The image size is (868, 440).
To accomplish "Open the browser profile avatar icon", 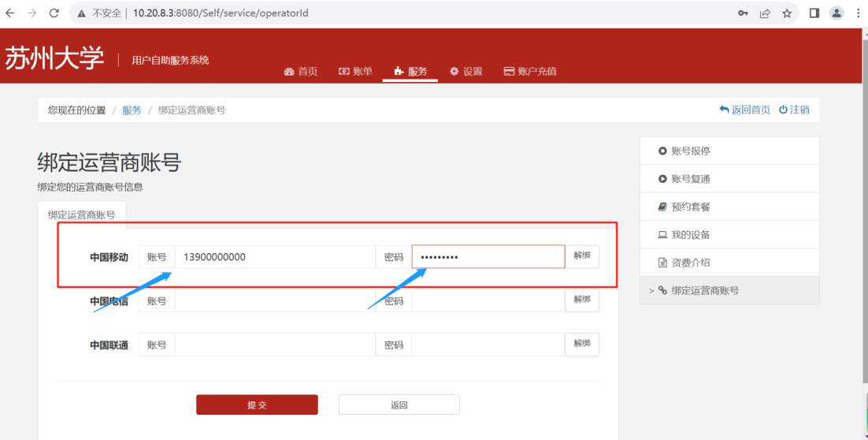I will (836, 13).
